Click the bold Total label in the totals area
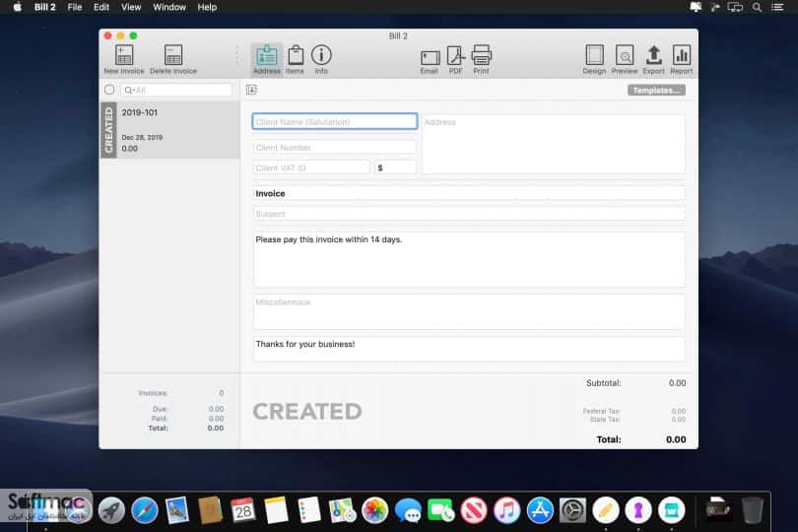 pyautogui.click(x=609, y=439)
